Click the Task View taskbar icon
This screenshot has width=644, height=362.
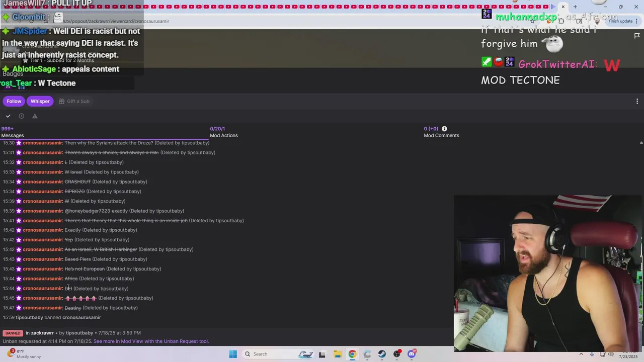tap(322, 354)
